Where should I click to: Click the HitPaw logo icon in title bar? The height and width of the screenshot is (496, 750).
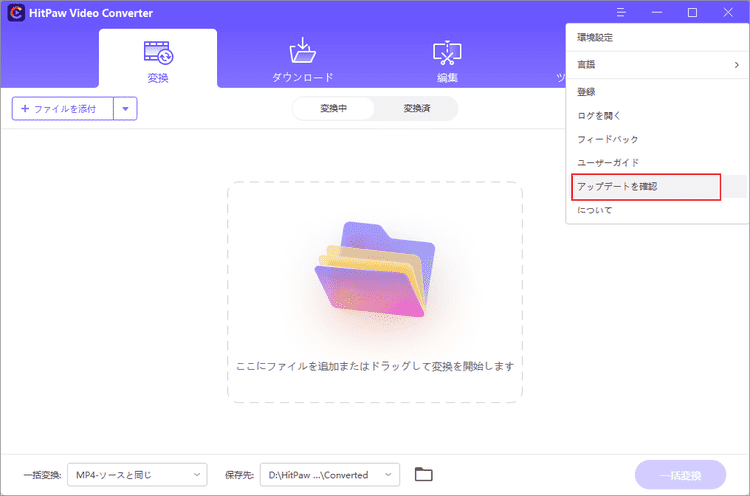16,13
